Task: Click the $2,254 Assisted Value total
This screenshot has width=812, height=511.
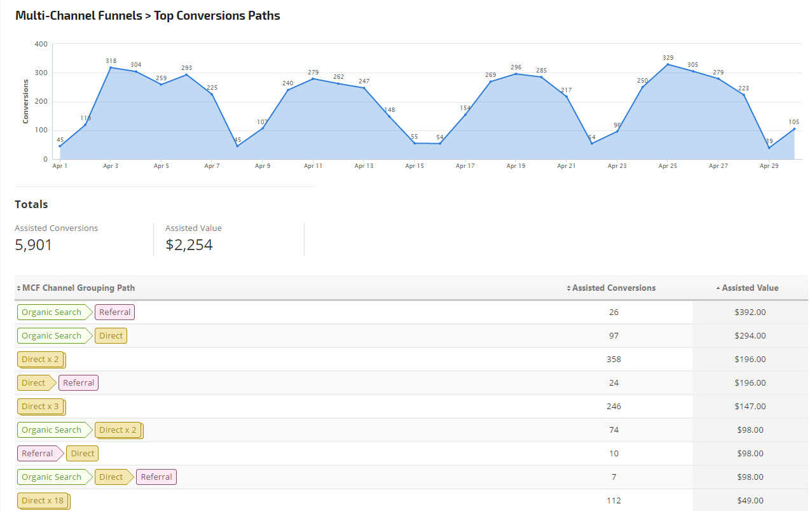Action: (189, 245)
